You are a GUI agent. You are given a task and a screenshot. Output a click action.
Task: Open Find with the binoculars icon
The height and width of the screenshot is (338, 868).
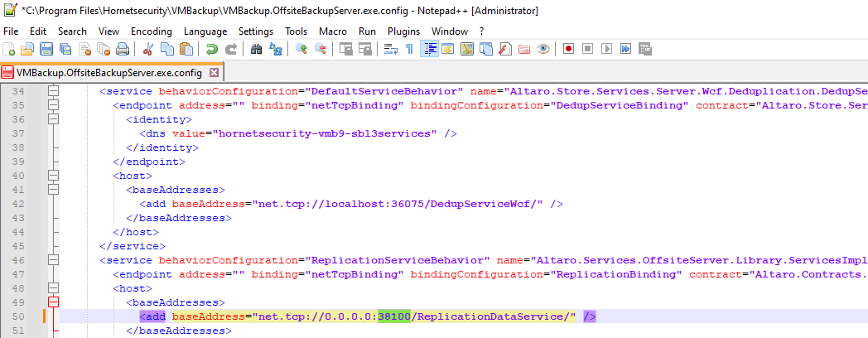[256, 50]
